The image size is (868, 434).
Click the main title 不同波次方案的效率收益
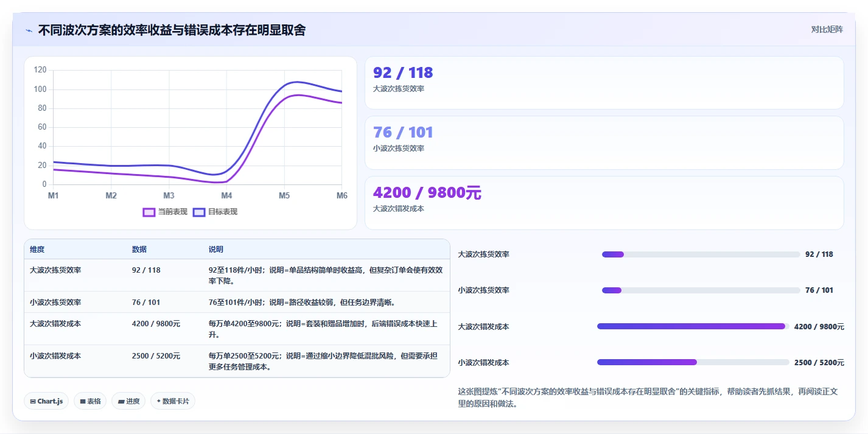point(172,30)
